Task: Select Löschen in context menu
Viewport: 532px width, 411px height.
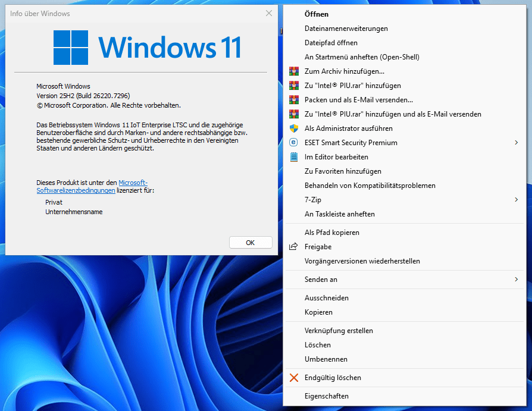Action: [405, 344]
